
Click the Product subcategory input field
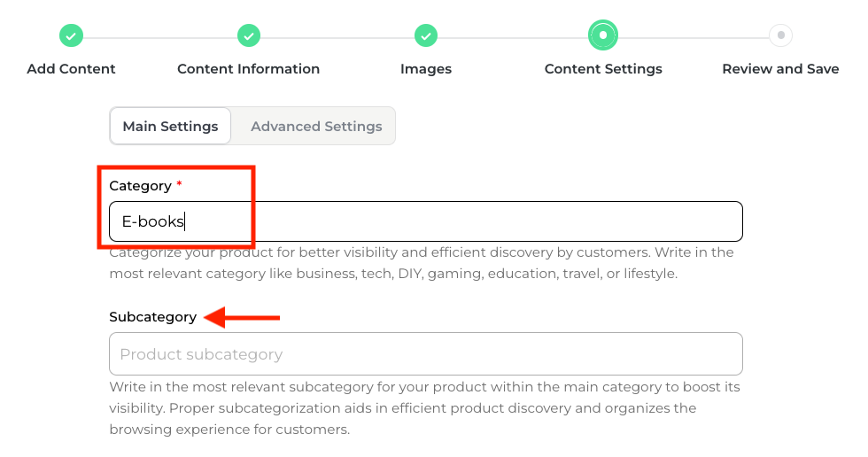point(425,354)
